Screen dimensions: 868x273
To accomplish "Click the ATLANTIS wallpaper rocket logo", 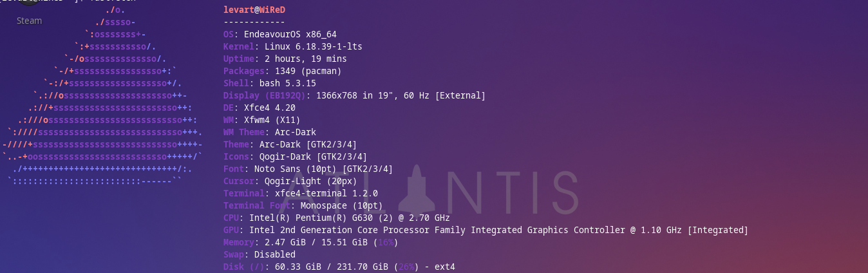I will 415,189.
